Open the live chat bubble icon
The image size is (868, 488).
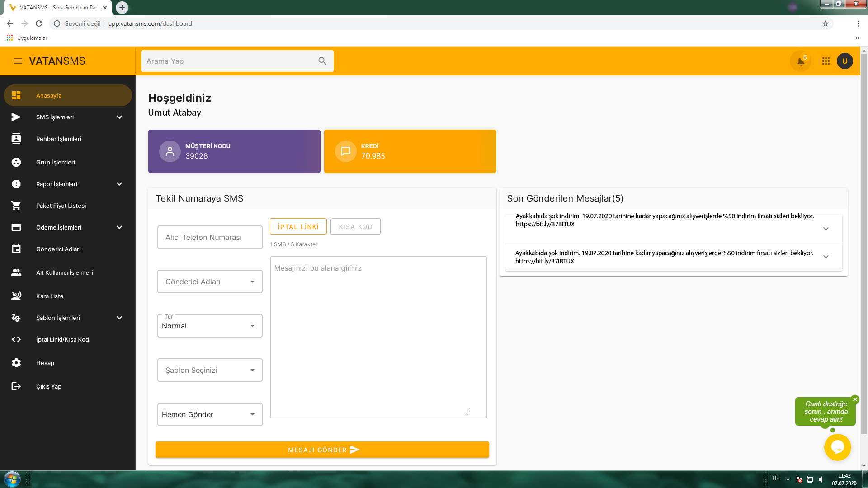tap(837, 447)
